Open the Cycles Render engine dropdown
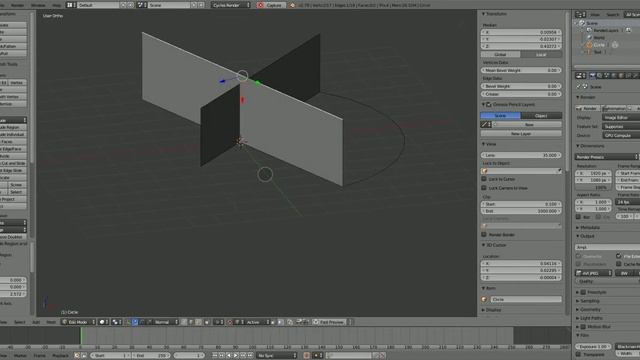This screenshot has width=640, height=360. [231, 5]
